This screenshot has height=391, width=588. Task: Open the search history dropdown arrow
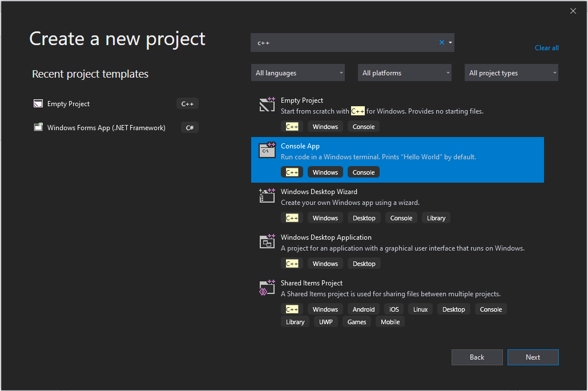tap(450, 42)
